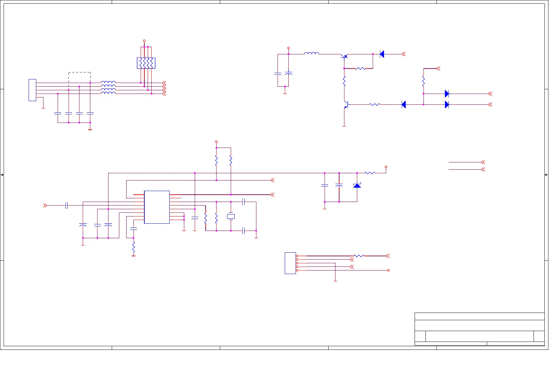Click the right edge frame arrow marker

tap(546, 175)
